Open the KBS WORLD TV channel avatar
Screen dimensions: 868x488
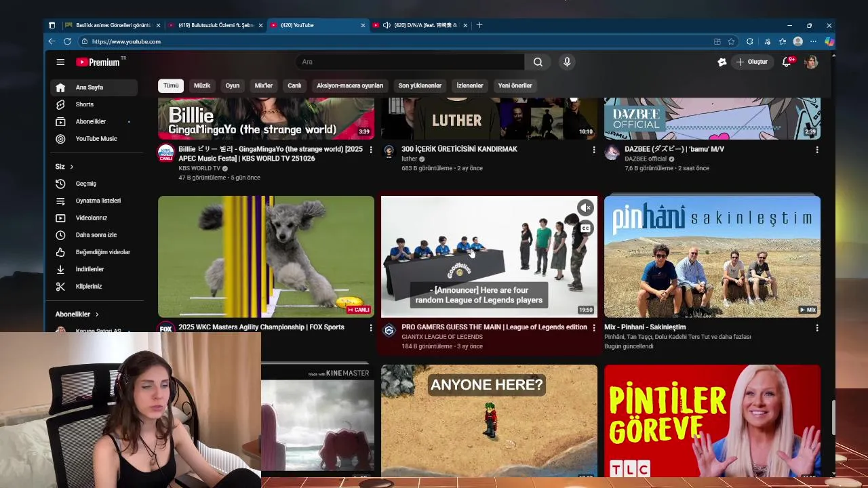click(x=165, y=152)
